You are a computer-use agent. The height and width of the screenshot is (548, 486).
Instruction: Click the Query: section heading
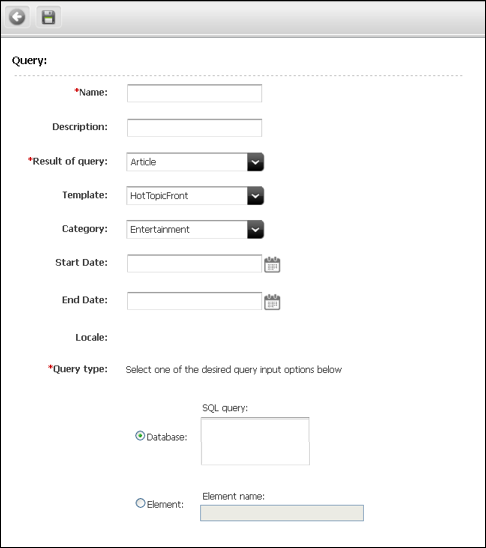click(29, 61)
